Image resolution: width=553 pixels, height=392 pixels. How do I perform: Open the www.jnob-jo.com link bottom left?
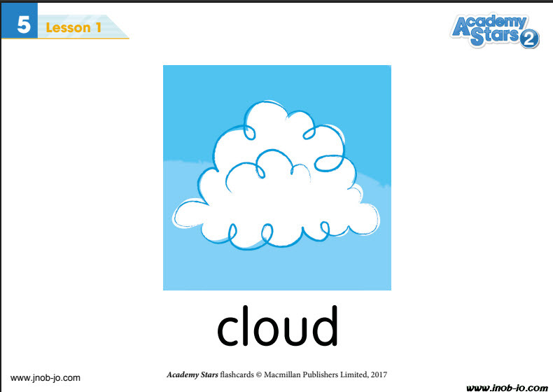[45, 378]
